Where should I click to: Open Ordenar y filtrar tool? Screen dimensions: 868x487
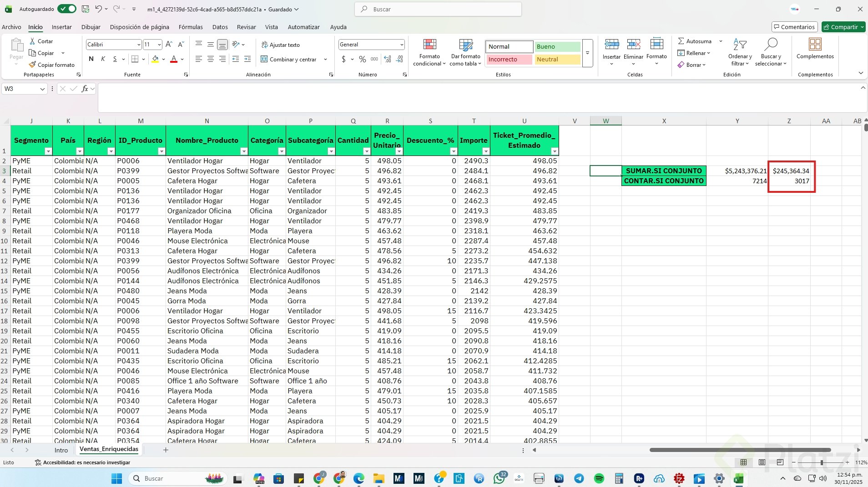point(740,53)
